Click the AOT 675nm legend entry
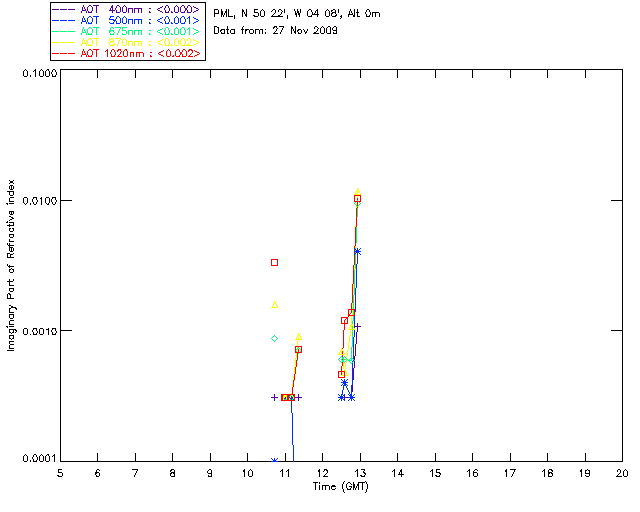This screenshot has width=640, height=512. pyautogui.click(x=127, y=31)
